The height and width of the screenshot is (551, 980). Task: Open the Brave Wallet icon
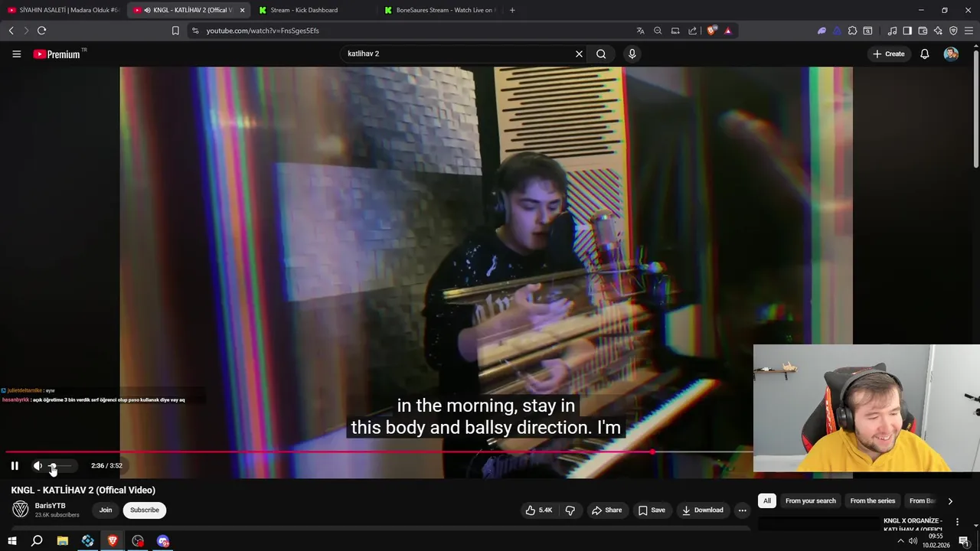tap(923, 31)
